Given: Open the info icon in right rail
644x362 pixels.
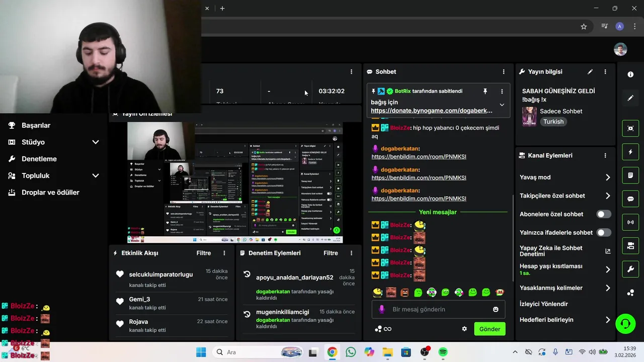Looking at the screenshot, I should (630, 74).
